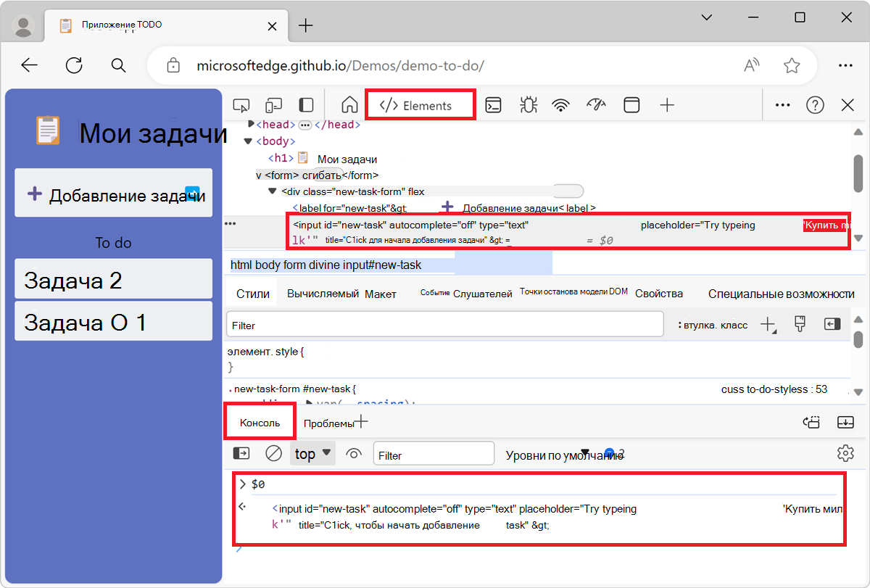Open the DevTools three-dots customize menu
The height and width of the screenshot is (588, 870).
point(782,105)
